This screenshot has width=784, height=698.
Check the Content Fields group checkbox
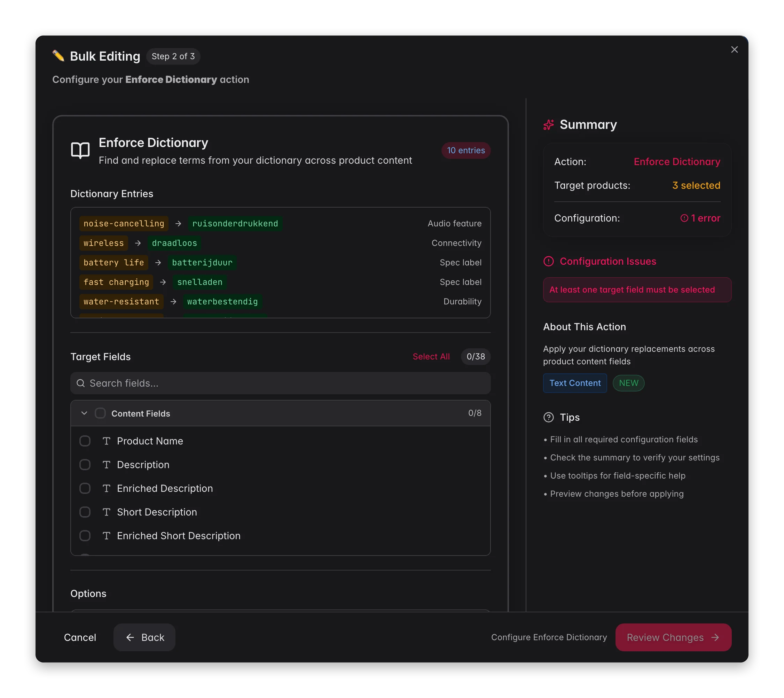point(100,413)
